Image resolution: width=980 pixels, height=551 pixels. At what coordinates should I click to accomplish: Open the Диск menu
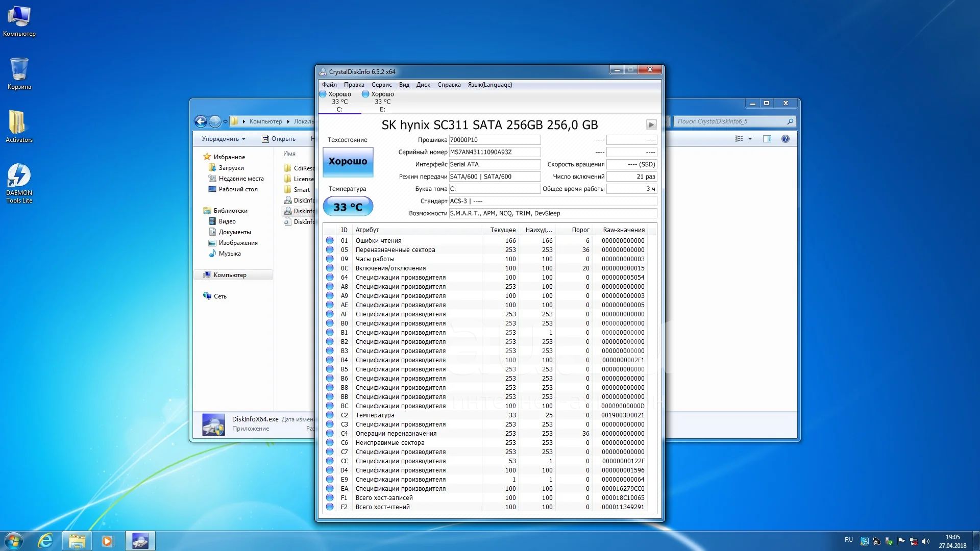coord(423,85)
